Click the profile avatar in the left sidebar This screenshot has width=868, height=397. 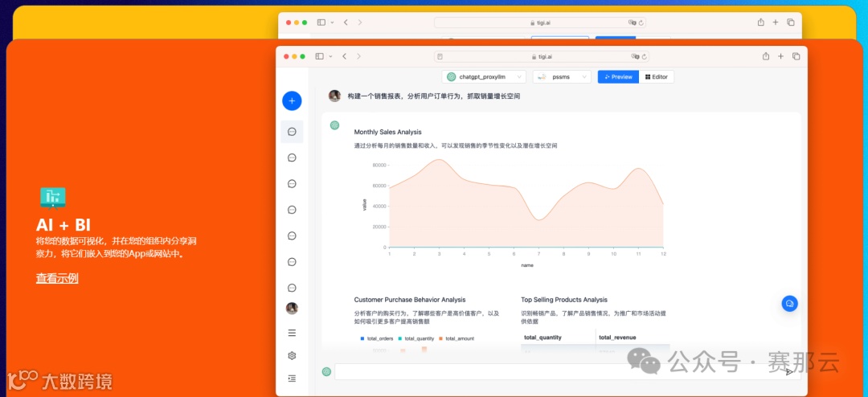[x=292, y=309]
